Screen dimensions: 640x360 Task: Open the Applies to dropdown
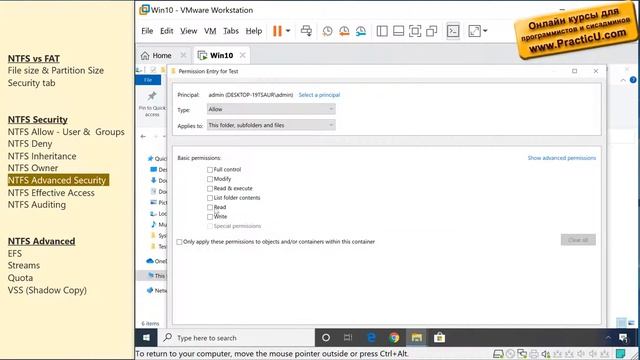pos(271,125)
